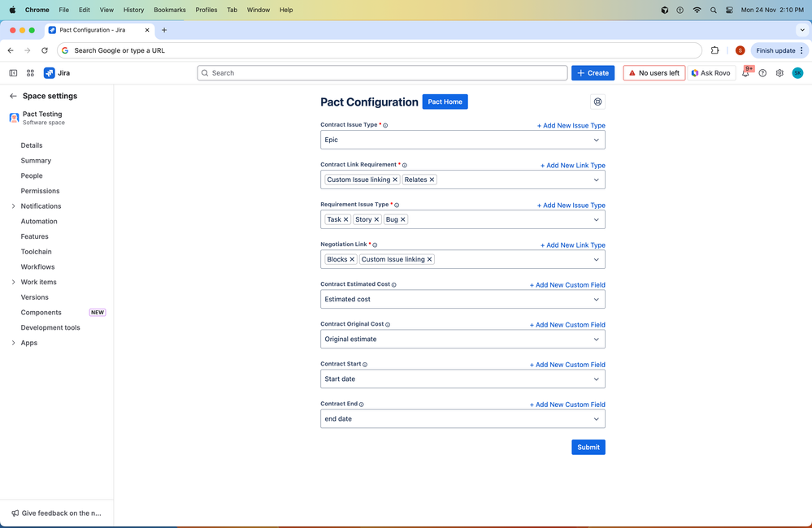Remove the Relates link tag

click(432, 180)
